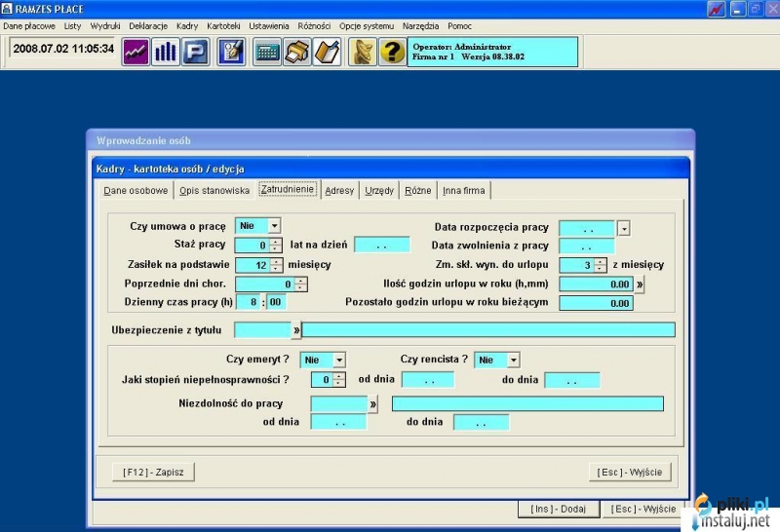Adjust the Poprzednie dni chor. spinner
The width and height of the screenshot is (780, 532).
coord(300,285)
